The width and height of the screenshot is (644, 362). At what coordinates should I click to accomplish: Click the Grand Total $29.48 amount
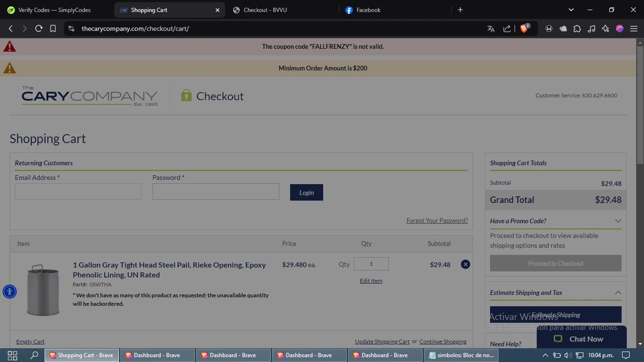[x=608, y=200]
